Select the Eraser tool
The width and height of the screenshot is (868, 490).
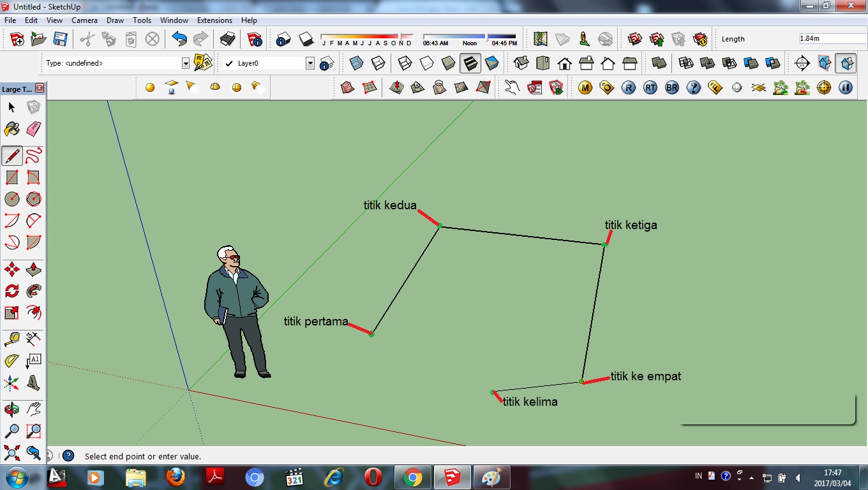[x=33, y=126]
